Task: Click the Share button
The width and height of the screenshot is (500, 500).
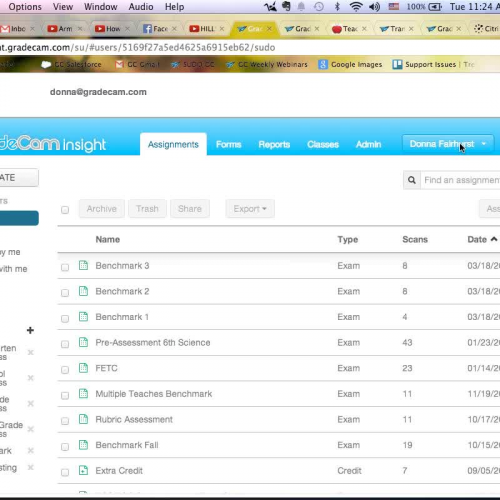Action: tap(190, 209)
